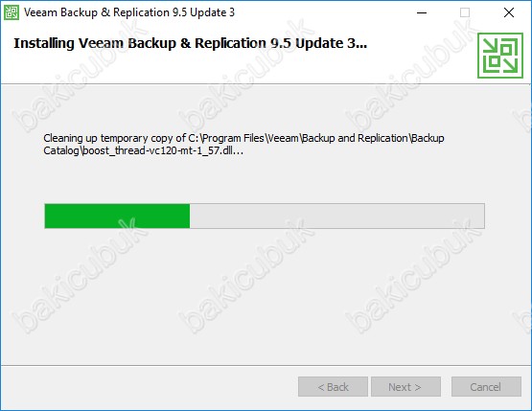The height and width of the screenshot is (411, 532).
Task: Click the grayed-out Next button
Action: (405, 387)
